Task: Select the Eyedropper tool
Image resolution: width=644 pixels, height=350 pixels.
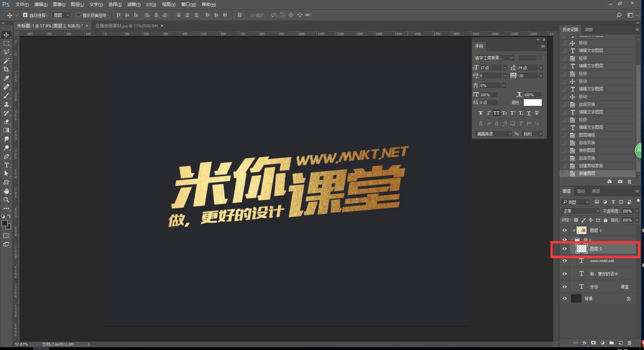Action: click(6, 78)
